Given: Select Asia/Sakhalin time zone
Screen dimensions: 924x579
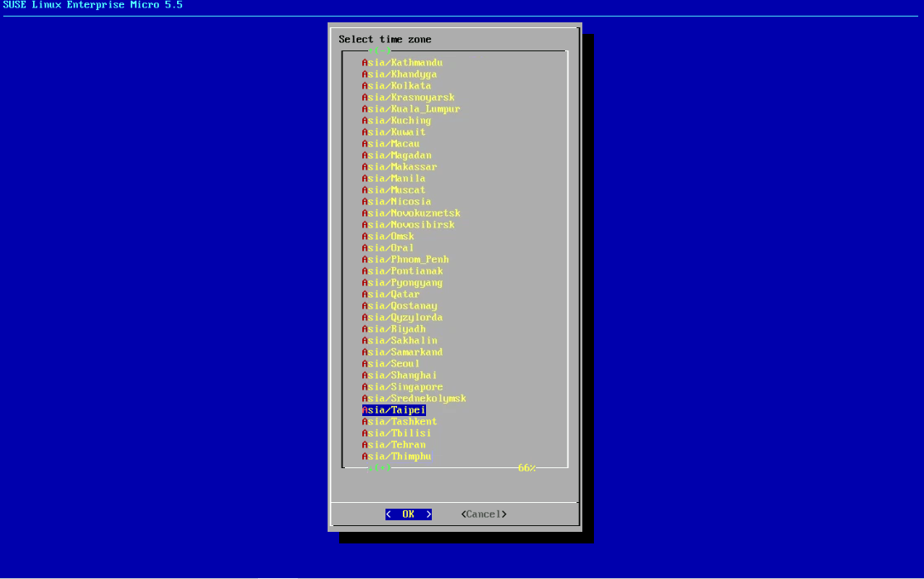Looking at the screenshot, I should (x=399, y=341).
